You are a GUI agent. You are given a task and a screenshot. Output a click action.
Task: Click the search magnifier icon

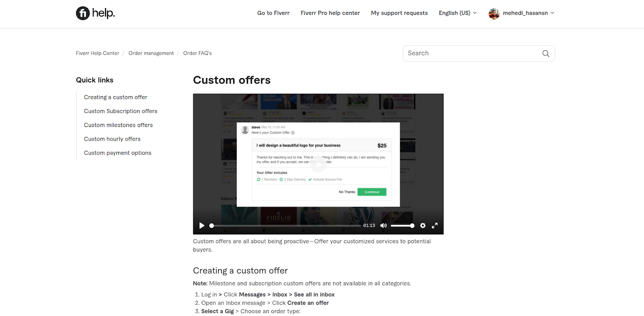546,53
